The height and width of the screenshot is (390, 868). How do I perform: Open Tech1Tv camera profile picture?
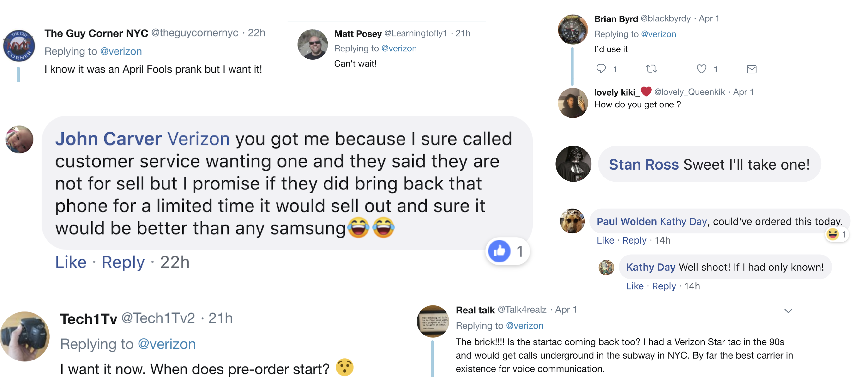point(25,336)
